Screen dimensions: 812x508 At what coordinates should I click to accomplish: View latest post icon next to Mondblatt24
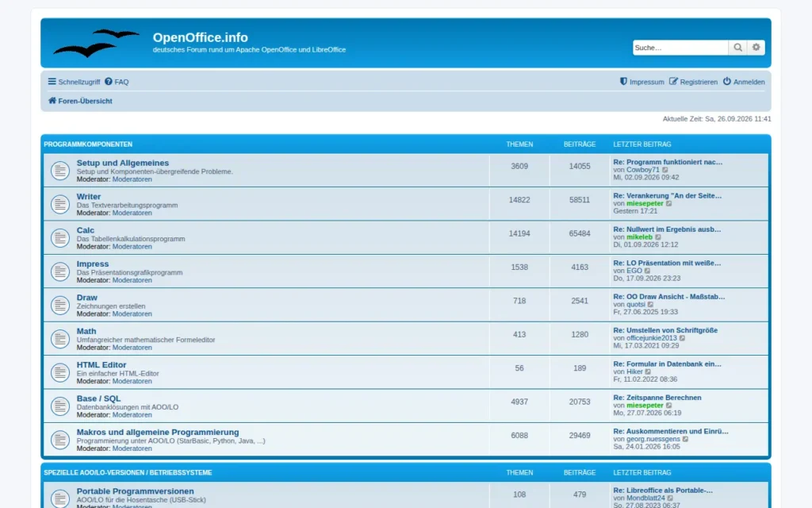click(x=671, y=498)
